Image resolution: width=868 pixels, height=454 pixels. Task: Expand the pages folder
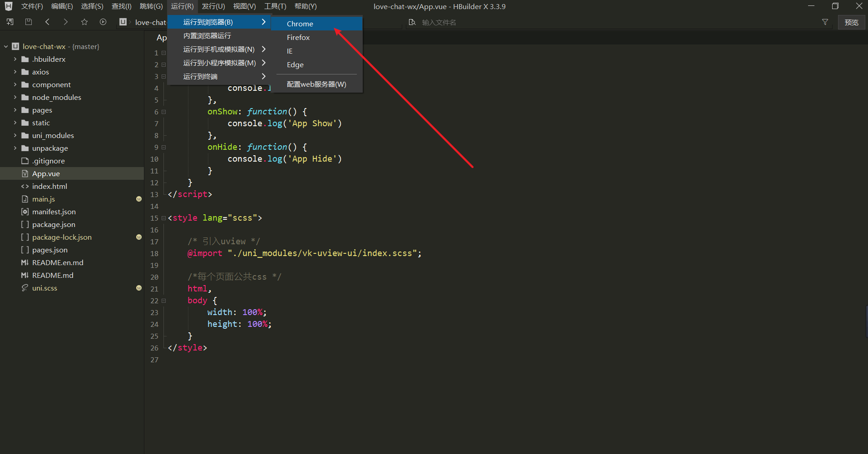point(15,110)
